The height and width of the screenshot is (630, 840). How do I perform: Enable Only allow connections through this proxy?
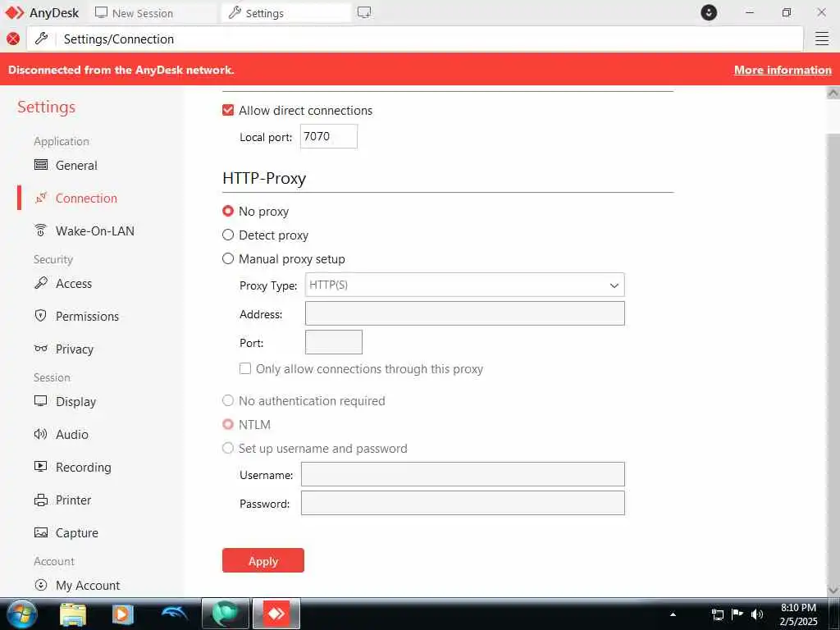coord(245,368)
